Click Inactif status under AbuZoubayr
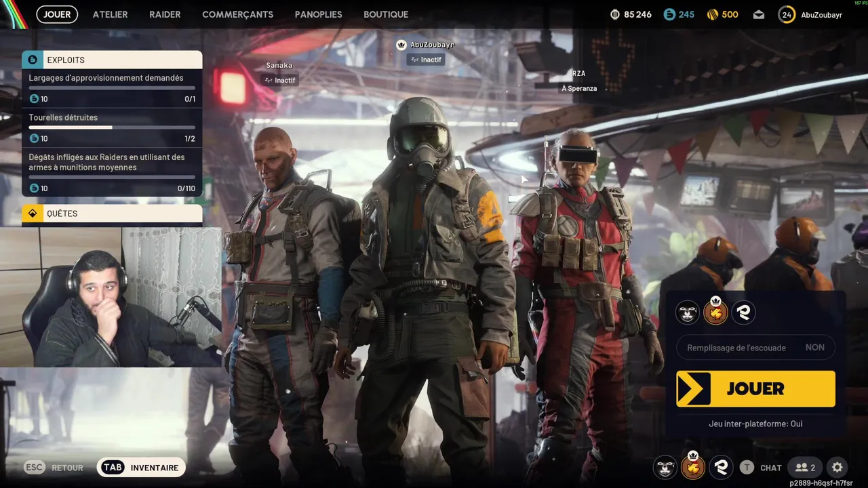868x488 pixels. (x=425, y=60)
